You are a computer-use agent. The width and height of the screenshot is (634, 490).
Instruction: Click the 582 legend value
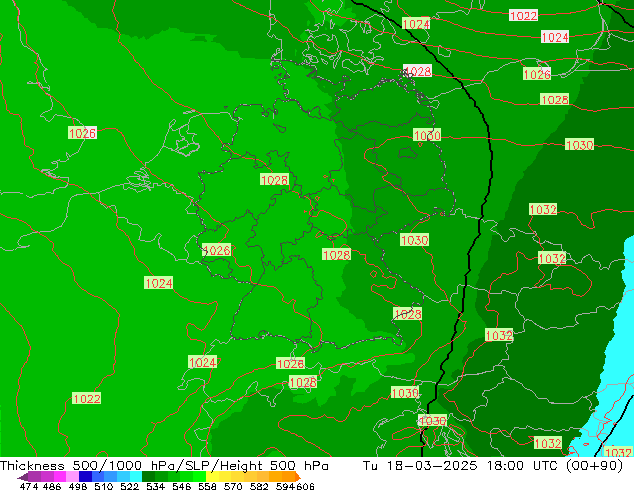tap(259, 486)
